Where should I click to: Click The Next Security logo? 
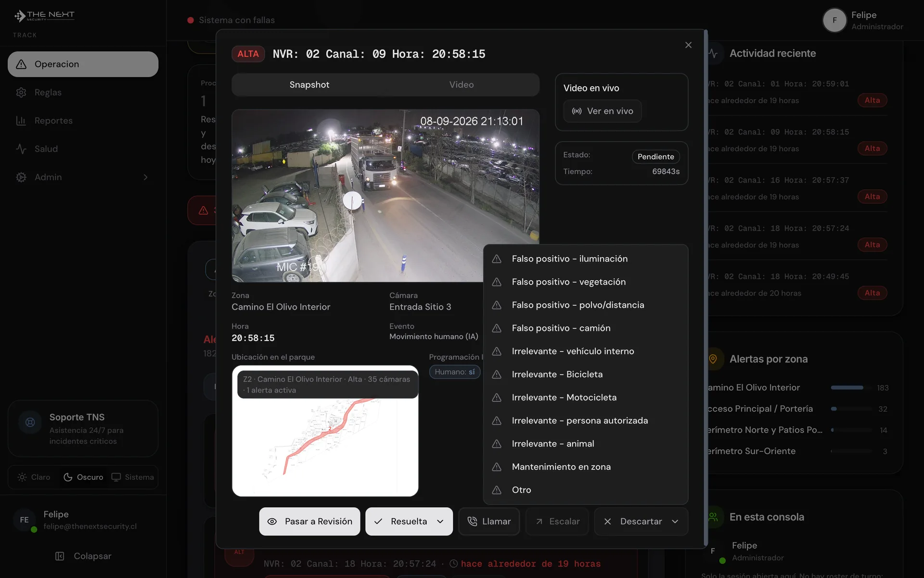pos(44,16)
